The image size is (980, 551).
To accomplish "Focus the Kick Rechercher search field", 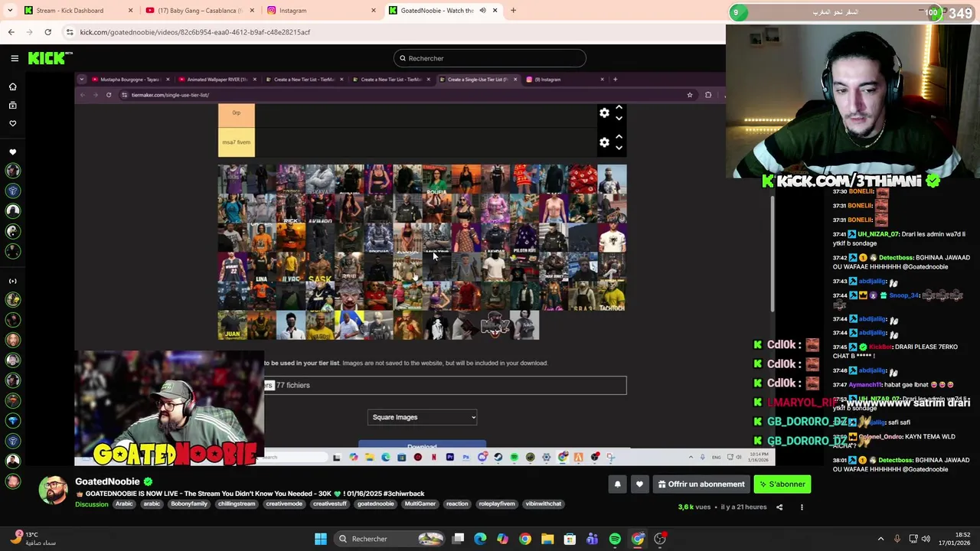I will [x=490, y=58].
